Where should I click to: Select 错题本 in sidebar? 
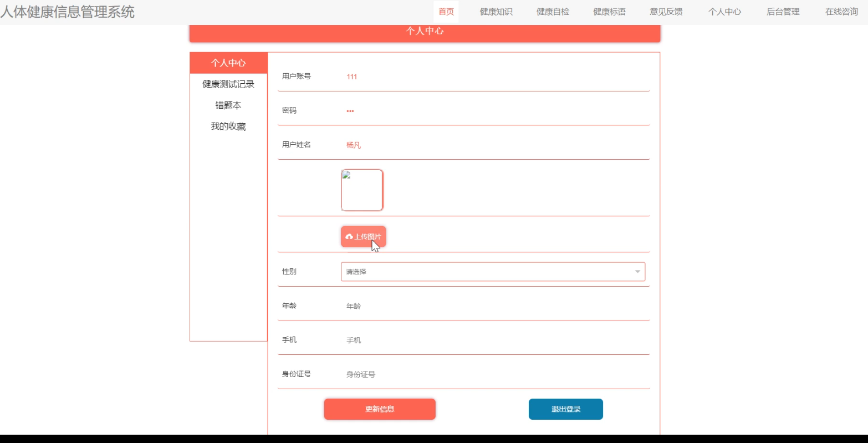point(228,105)
